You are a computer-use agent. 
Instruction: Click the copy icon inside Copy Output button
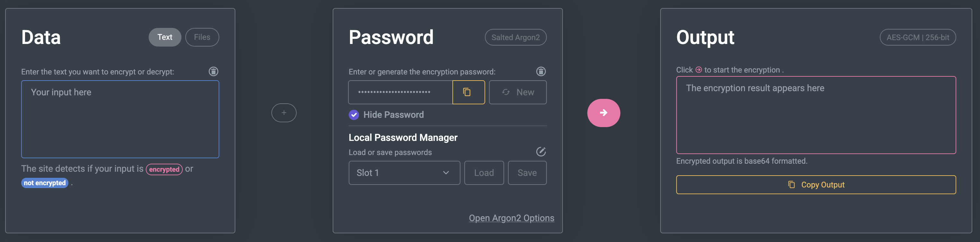(792, 185)
